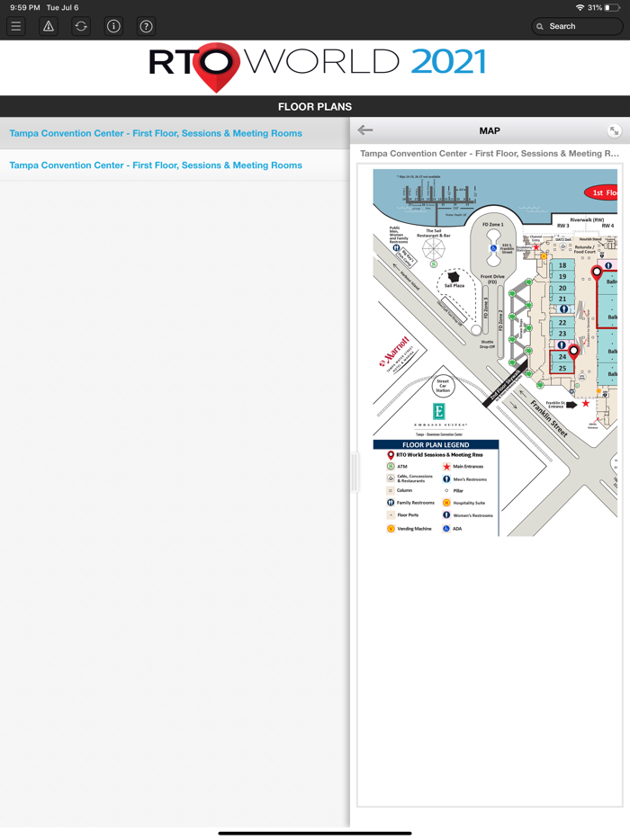This screenshot has height=840, width=630.
Task: Focus the Search field
Action: pyautogui.click(x=577, y=26)
